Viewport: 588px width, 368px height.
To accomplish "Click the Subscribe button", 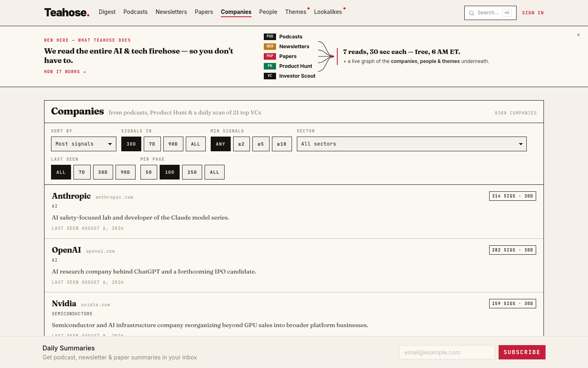I will point(522,352).
